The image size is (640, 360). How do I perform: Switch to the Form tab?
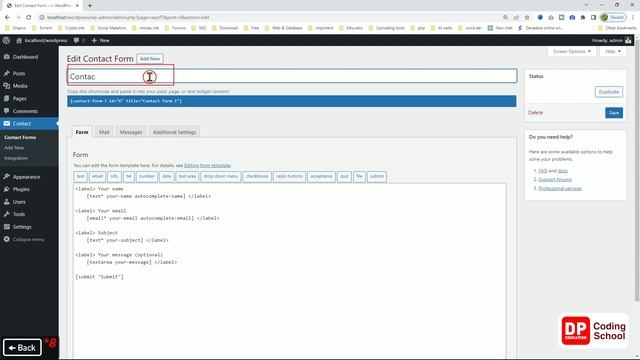point(82,132)
